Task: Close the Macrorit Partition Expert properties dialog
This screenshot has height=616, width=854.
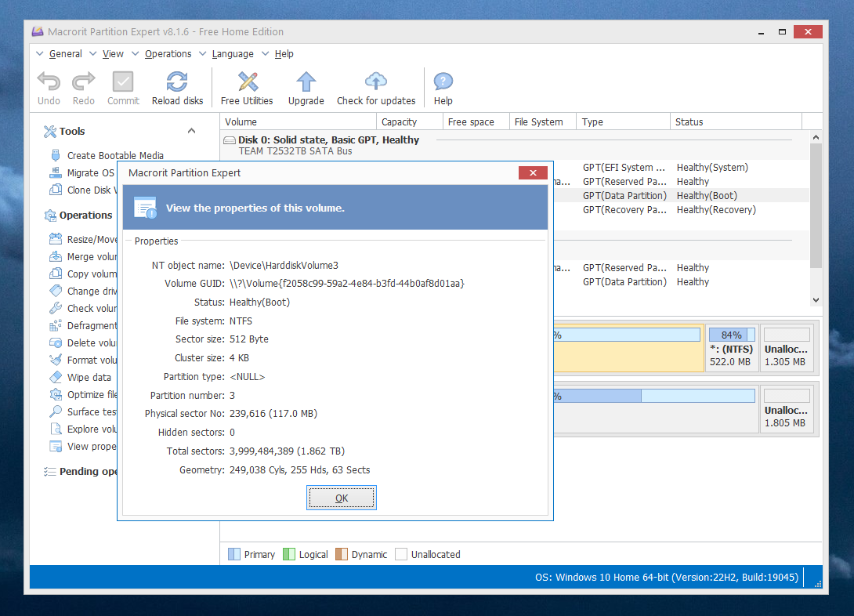Action: pyautogui.click(x=533, y=172)
